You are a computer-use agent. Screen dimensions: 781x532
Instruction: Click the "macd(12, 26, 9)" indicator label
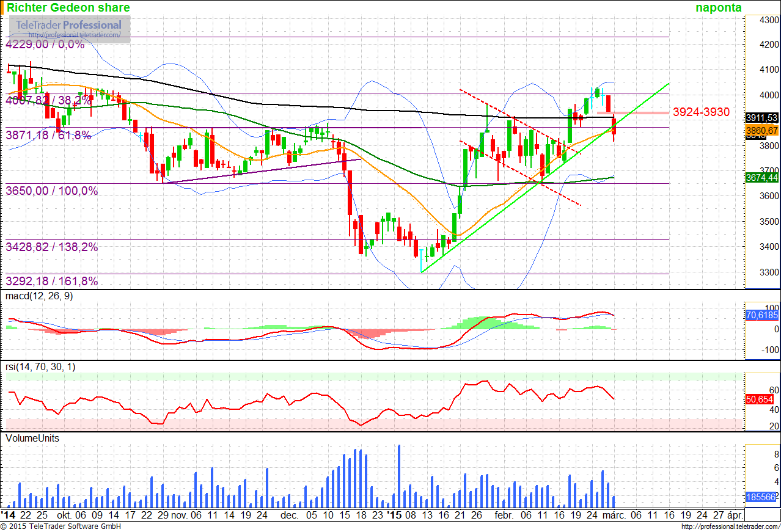pos(40,296)
